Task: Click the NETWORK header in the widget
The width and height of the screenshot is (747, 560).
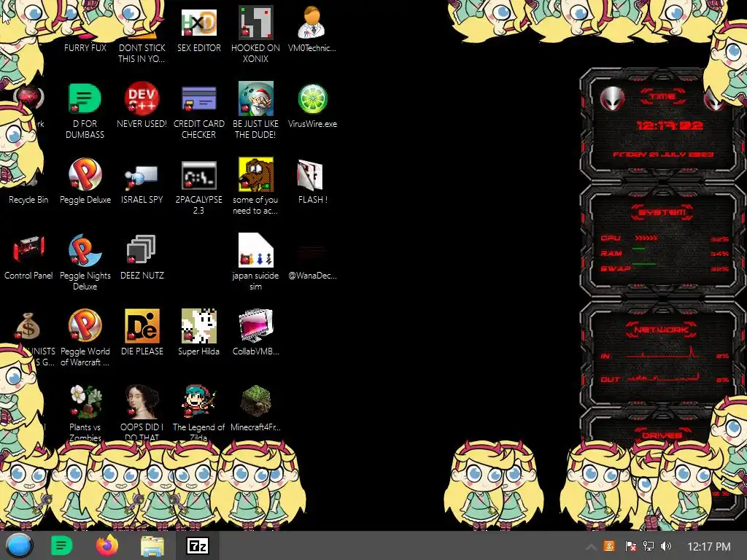Action: [661, 330]
